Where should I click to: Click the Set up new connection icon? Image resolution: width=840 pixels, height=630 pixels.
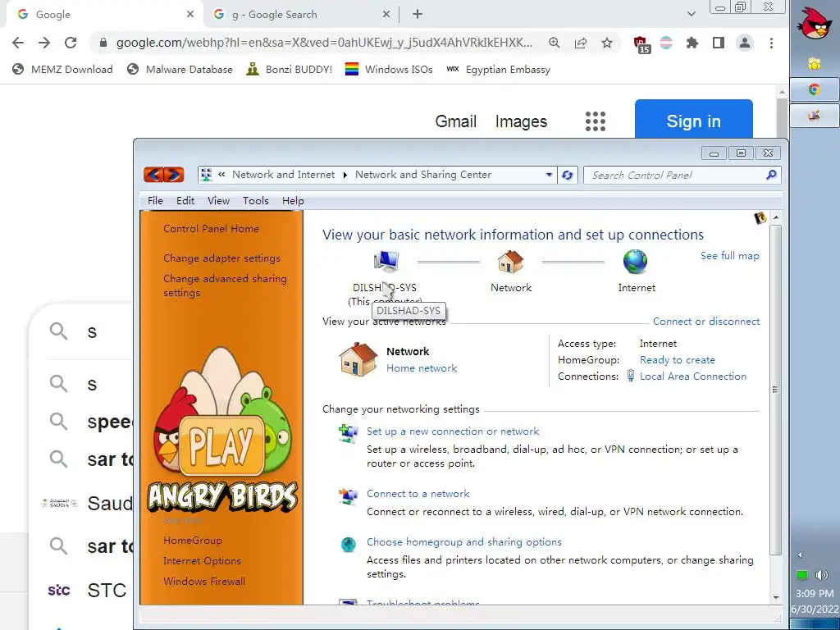348,433
